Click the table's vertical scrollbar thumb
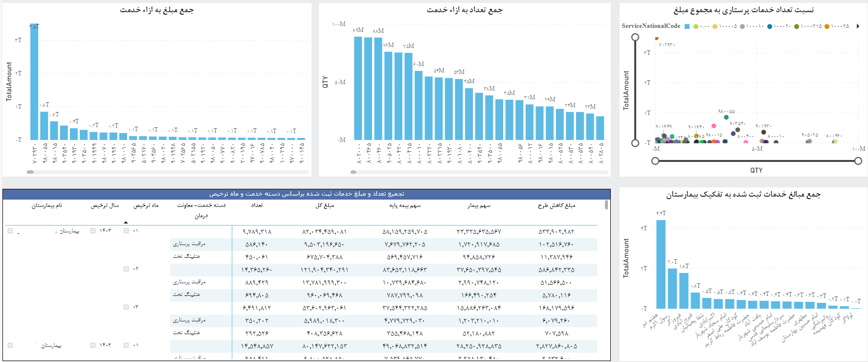The image size is (868, 362). coord(606,204)
